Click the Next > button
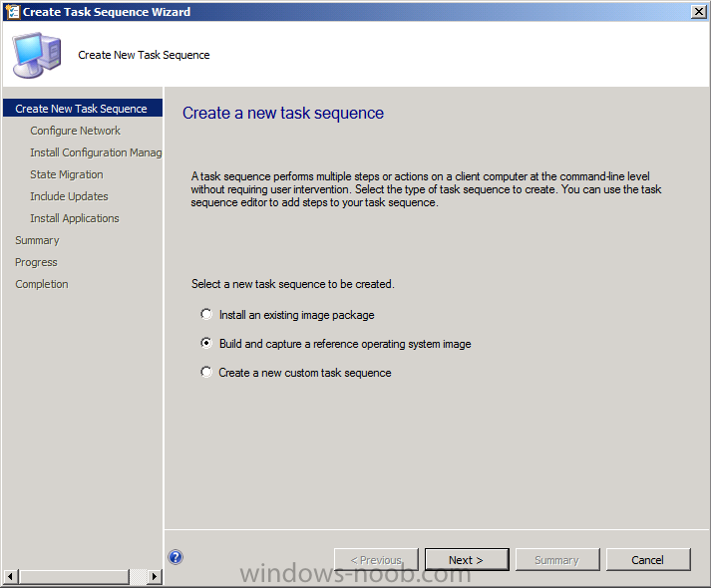The image size is (711, 588). [x=467, y=560]
